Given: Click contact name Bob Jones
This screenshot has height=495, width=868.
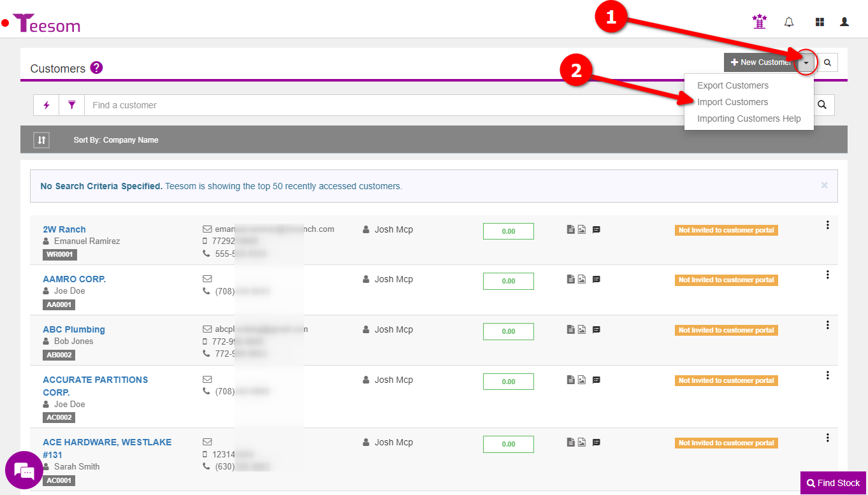Looking at the screenshot, I should (x=73, y=341).
